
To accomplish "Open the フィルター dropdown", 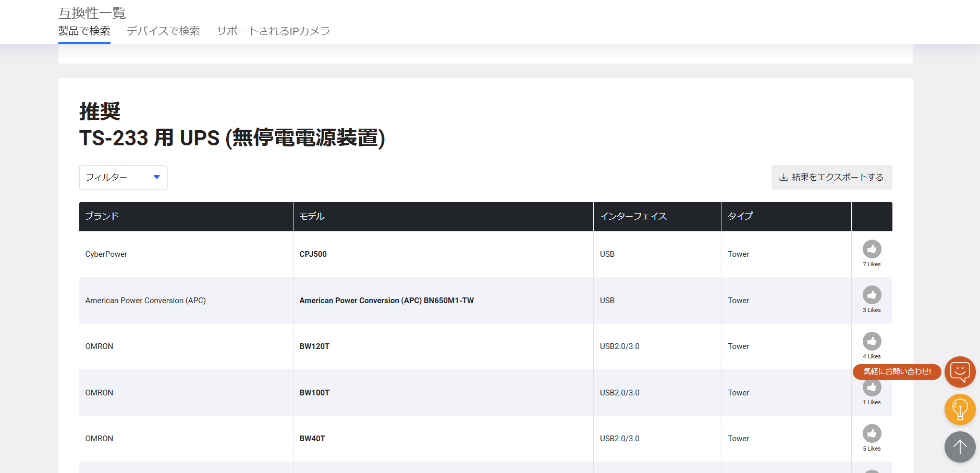I will point(123,177).
